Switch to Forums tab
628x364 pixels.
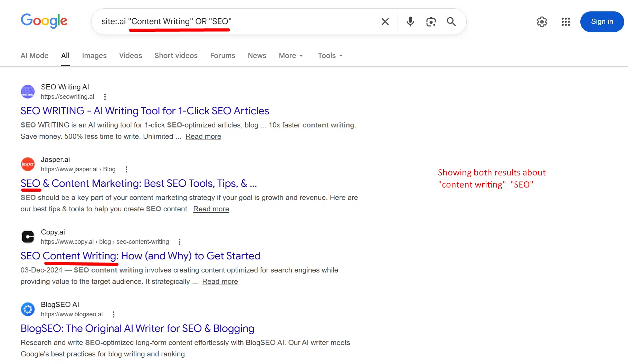[222, 56]
